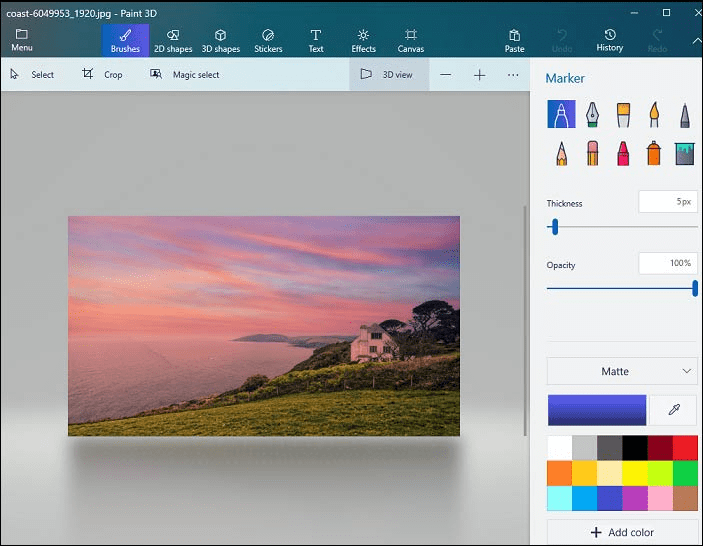Open the Effects tab
703x546 pixels.
click(x=363, y=40)
